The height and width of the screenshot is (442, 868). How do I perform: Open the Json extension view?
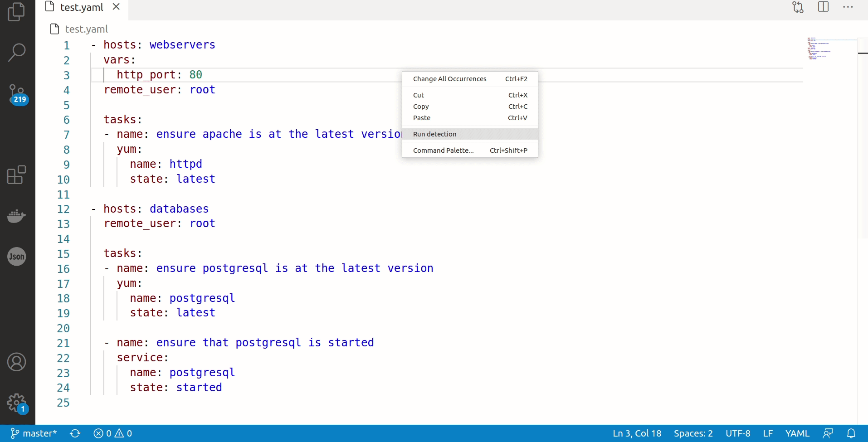[17, 257]
